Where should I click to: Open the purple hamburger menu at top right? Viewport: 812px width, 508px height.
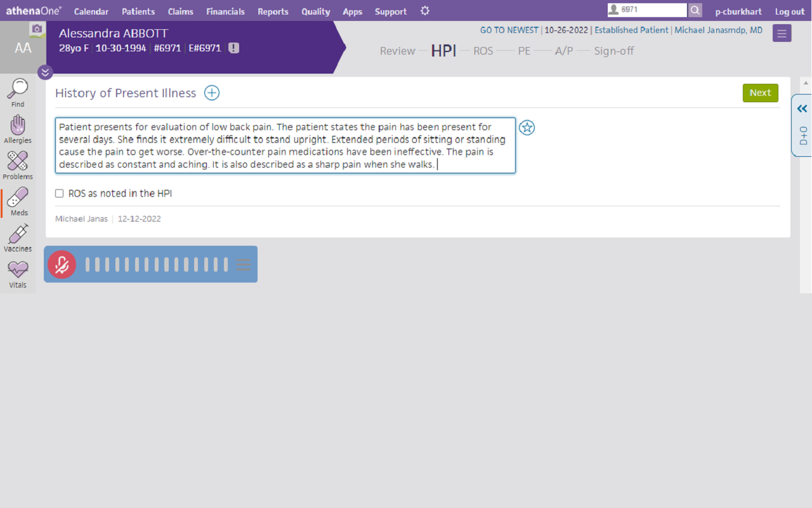[x=782, y=33]
